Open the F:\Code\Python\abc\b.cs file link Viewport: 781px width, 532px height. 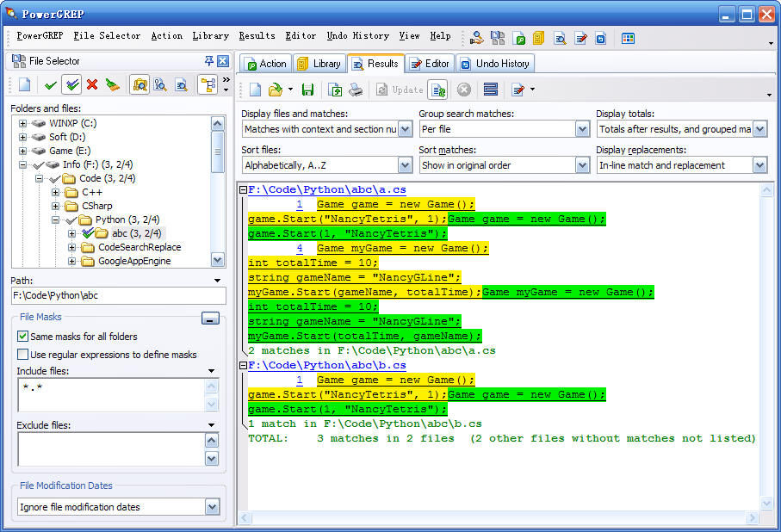click(327, 365)
